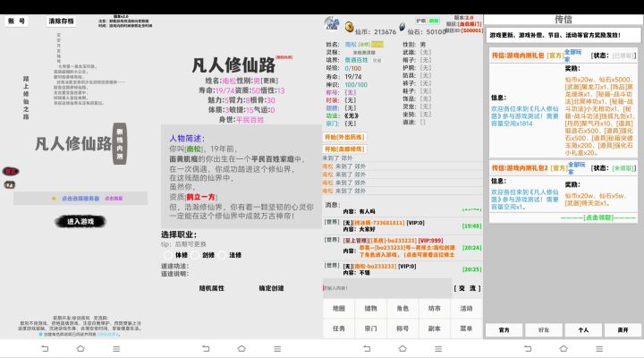644x358 pixels.
Task: Tap back arrow under the main game screen
Action: point(367,348)
